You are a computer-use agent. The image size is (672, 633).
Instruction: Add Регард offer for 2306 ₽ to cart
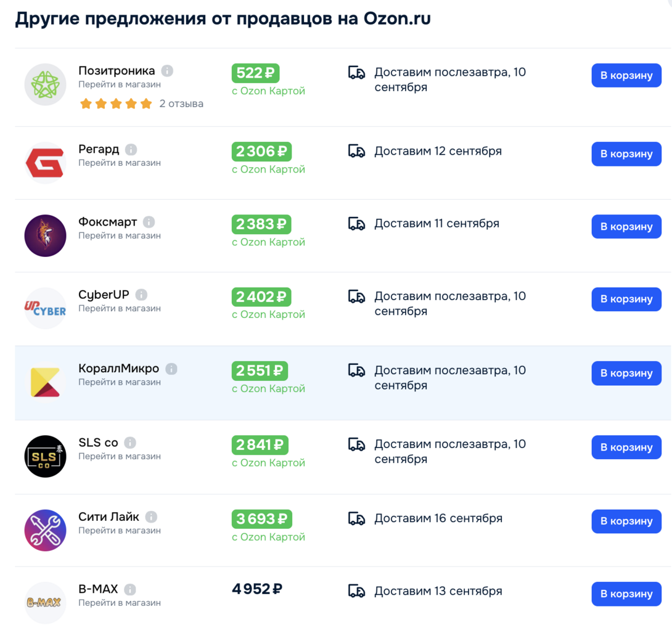(x=626, y=154)
